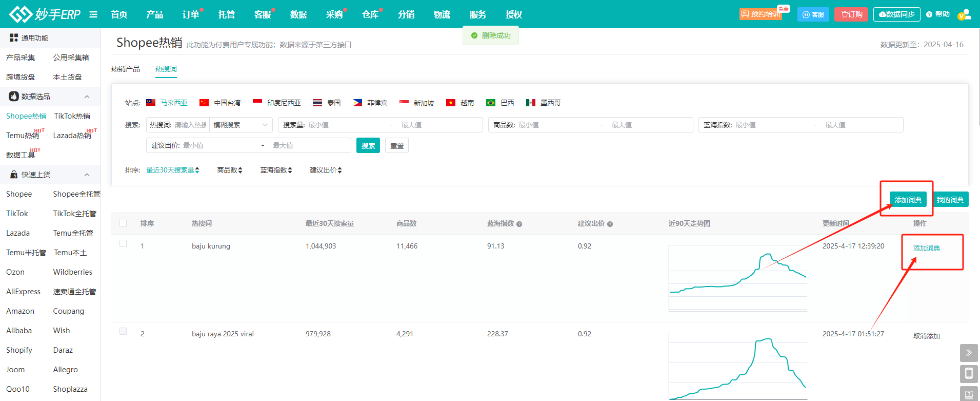Viewport: 980px width, 401px height.
Task: Click 添加词典 link in baju kurung row
Action: (927, 248)
